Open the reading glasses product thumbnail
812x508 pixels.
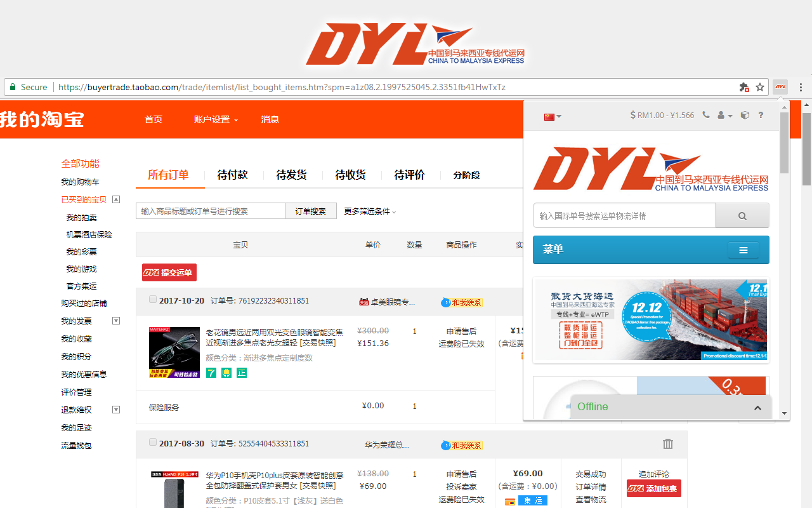click(174, 352)
